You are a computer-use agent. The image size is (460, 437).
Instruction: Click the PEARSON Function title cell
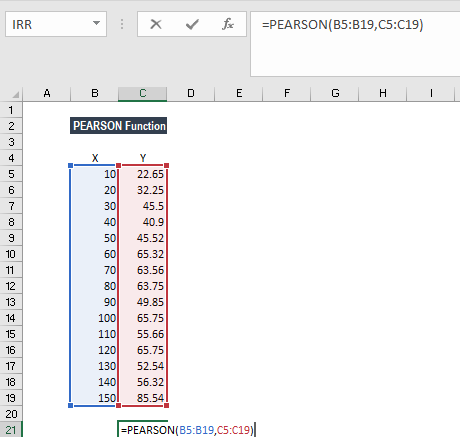click(118, 126)
